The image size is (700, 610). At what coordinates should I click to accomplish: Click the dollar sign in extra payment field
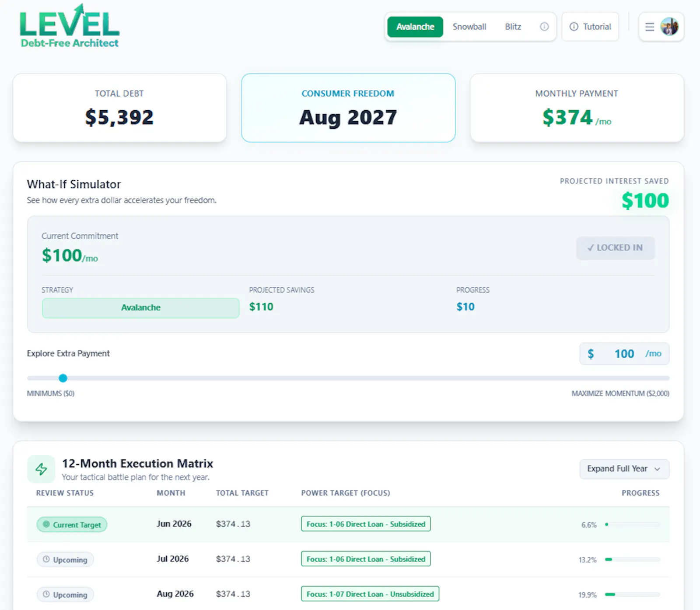pos(591,354)
